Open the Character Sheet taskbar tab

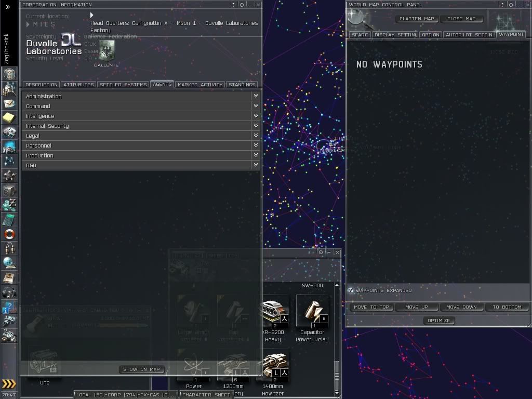(x=206, y=395)
